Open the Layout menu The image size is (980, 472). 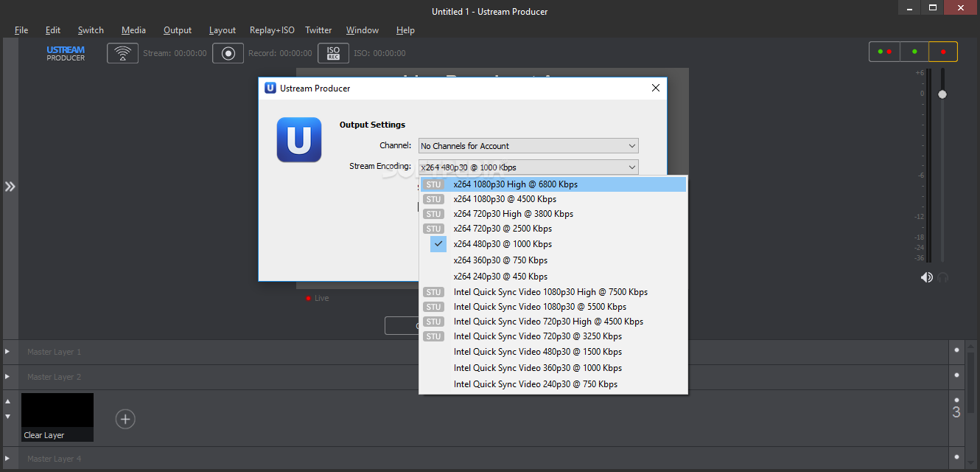[223, 30]
